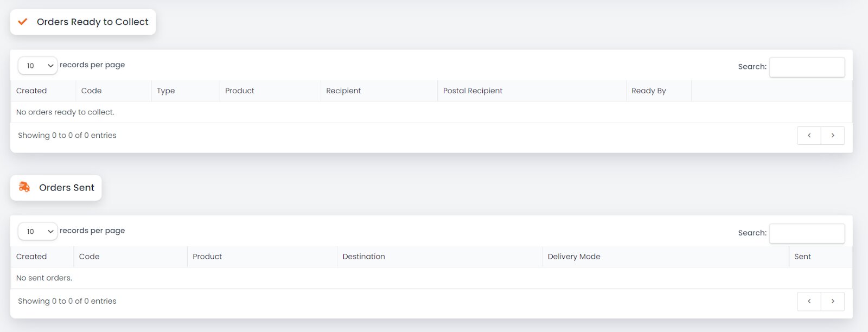Image resolution: width=868 pixels, height=332 pixels.
Task: Sort Orders Sent by Destination column
Action: [x=363, y=257]
